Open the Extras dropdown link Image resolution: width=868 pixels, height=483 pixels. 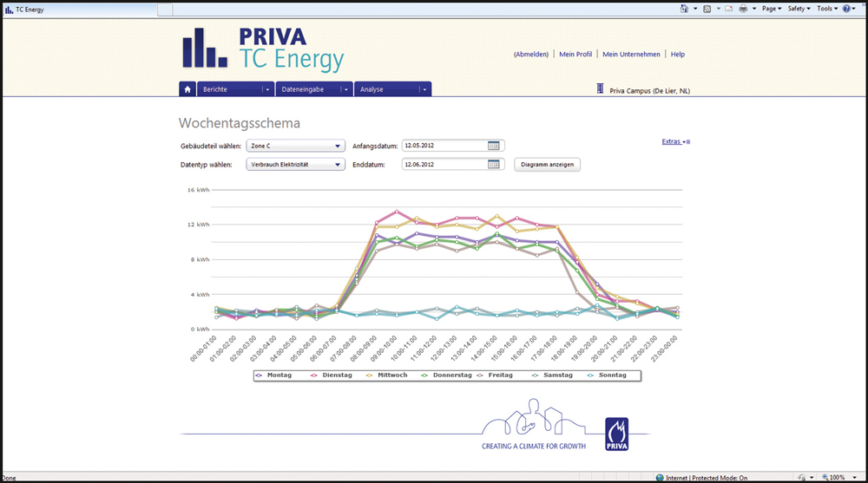coord(676,141)
